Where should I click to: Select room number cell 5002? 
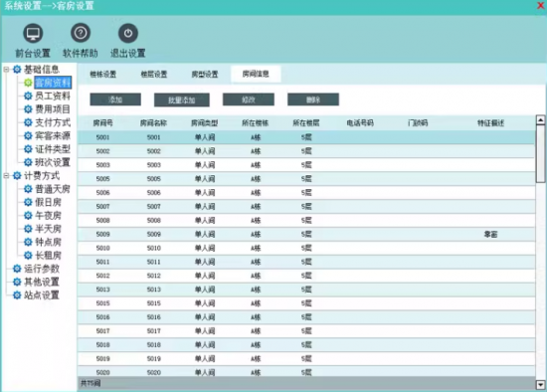tap(102, 151)
